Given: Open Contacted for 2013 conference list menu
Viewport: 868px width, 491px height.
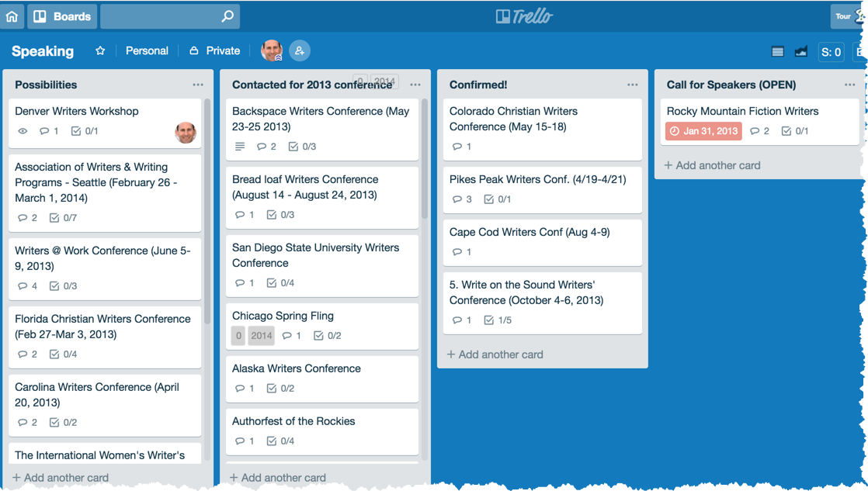Looking at the screenshot, I should [415, 85].
